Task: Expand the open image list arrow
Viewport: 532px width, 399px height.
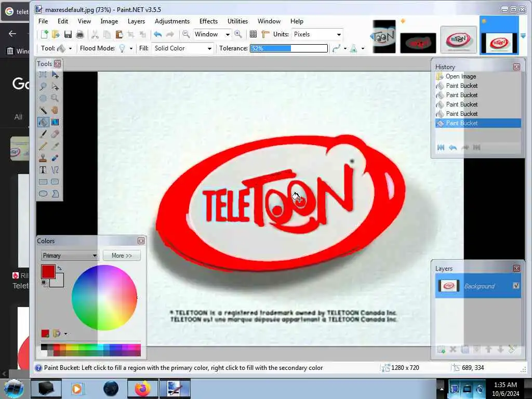Action: point(523,36)
